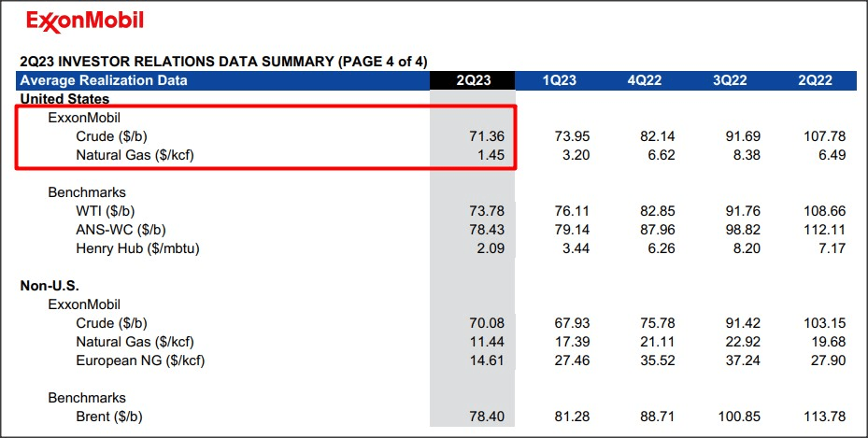Viewport: 868px width, 438px height.
Task: Click the Henry Hub value 6.26
Action: (662, 248)
